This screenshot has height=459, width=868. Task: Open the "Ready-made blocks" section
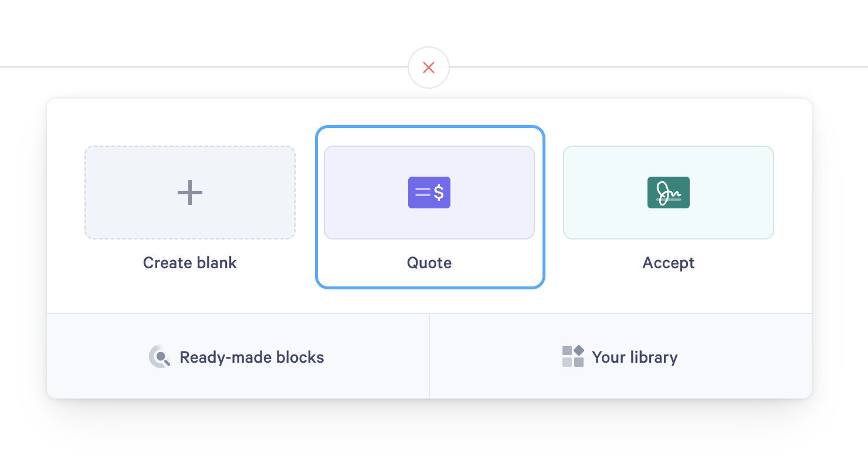click(238, 356)
